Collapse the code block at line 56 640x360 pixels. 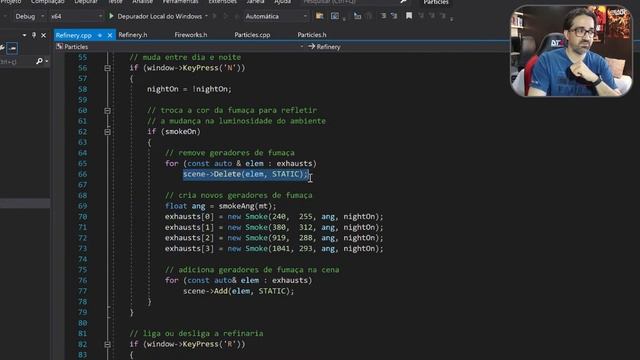pos(107,68)
